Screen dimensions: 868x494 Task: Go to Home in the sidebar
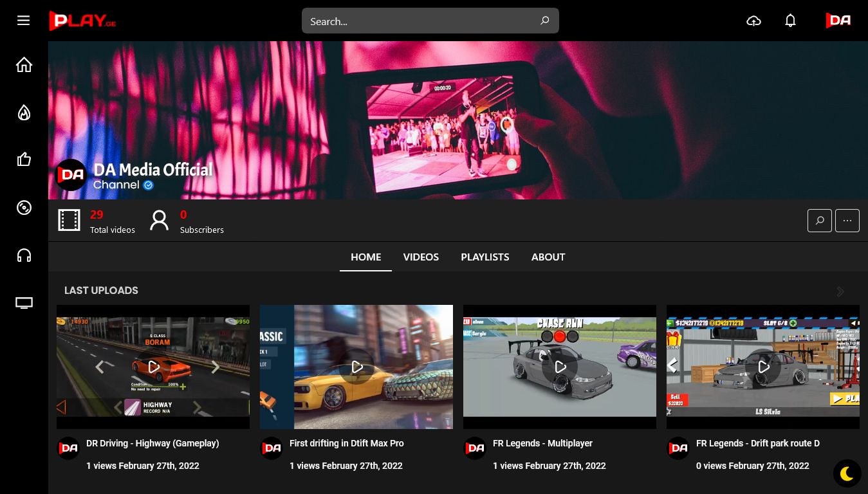(x=24, y=65)
